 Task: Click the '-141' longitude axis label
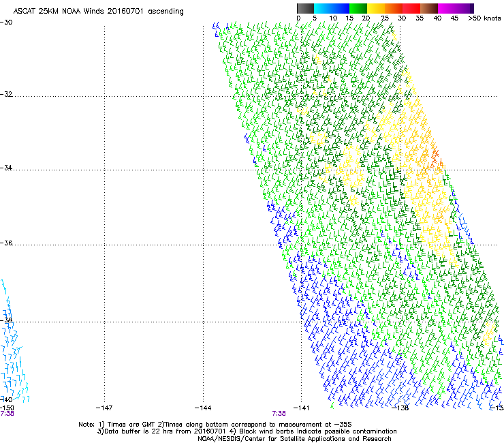(x=301, y=408)
